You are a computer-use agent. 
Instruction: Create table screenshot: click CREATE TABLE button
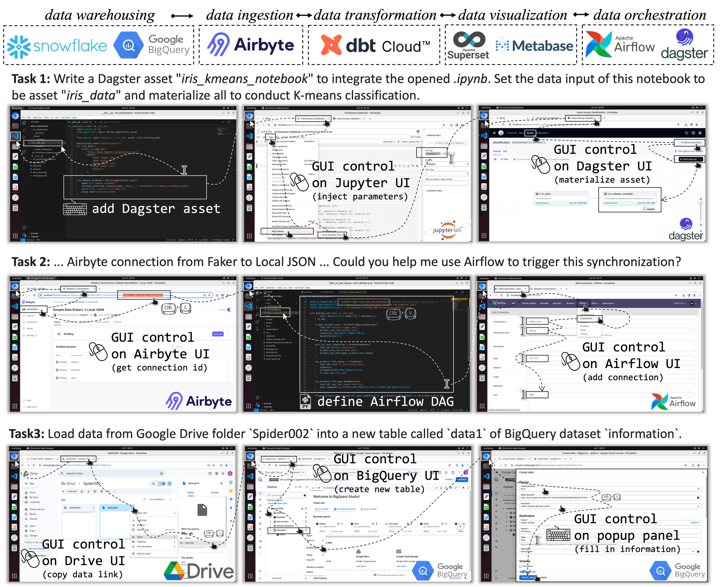(x=527, y=578)
